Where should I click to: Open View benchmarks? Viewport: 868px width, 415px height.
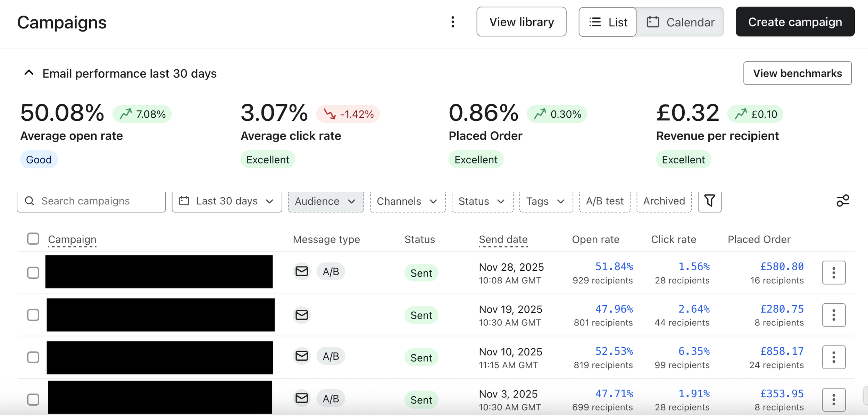797,73
